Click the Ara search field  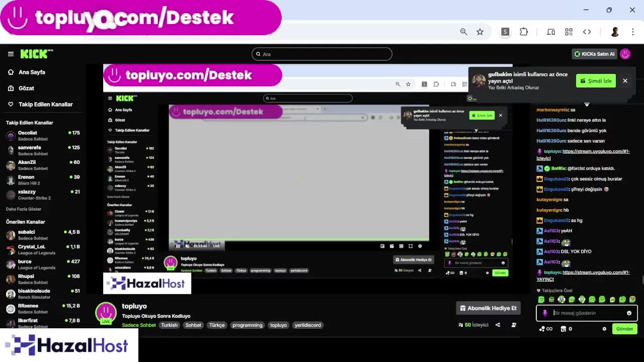(322, 54)
